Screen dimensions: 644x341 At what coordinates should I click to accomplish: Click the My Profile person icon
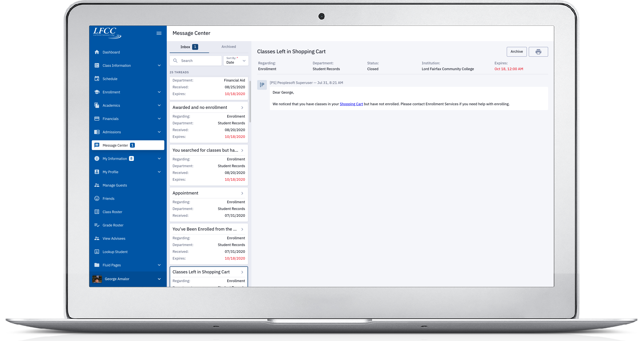point(97,172)
